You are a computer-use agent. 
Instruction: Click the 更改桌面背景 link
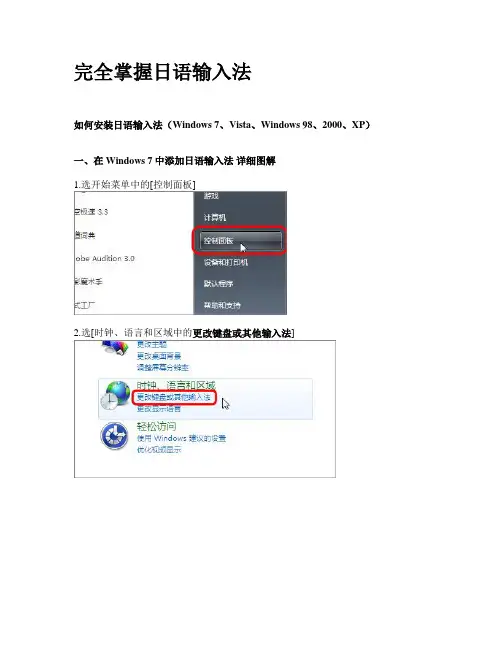[159, 356]
